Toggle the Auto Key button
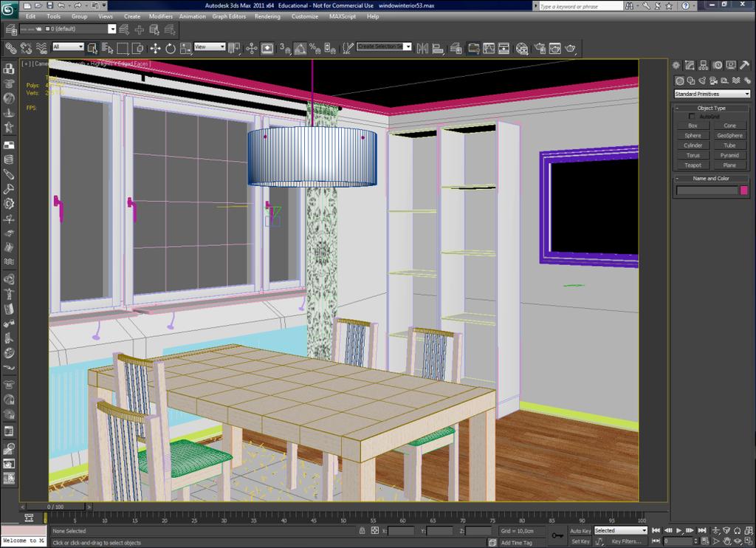Viewport: 756px width, 548px height. pyautogui.click(x=580, y=530)
